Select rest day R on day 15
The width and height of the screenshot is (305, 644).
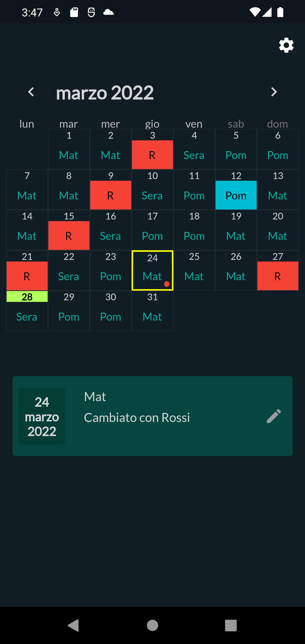pyautogui.click(x=69, y=235)
